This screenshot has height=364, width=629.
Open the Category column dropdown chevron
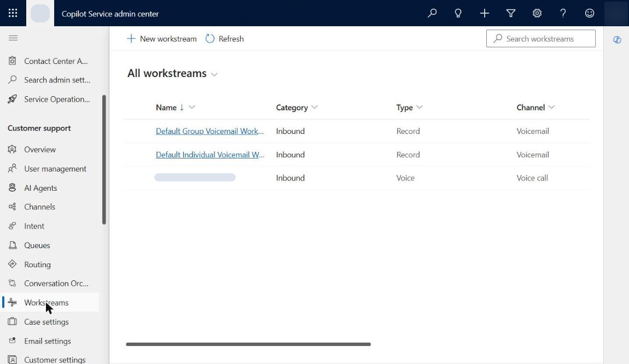point(314,107)
